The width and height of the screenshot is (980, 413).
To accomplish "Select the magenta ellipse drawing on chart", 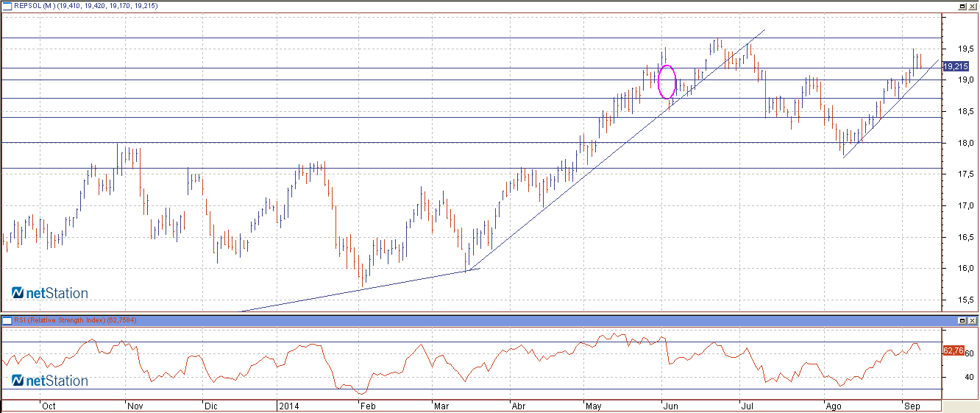I will tap(667, 82).
